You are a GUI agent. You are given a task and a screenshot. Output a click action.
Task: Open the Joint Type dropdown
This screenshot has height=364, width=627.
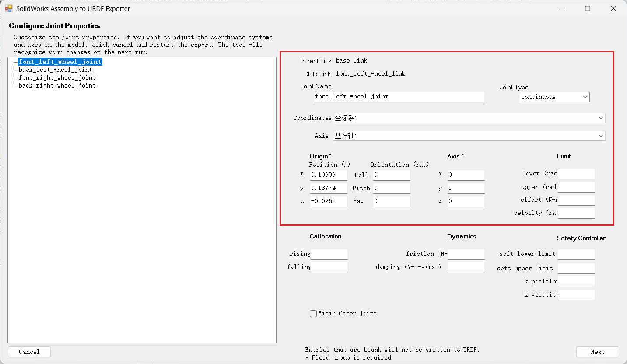554,97
